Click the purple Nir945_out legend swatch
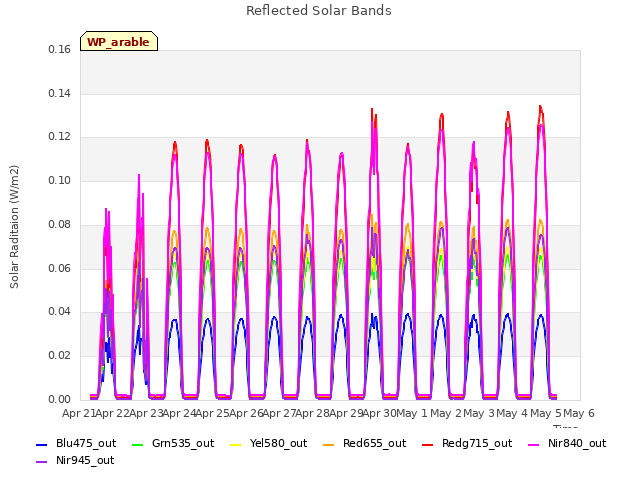The width and height of the screenshot is (640, 480). 42,462
